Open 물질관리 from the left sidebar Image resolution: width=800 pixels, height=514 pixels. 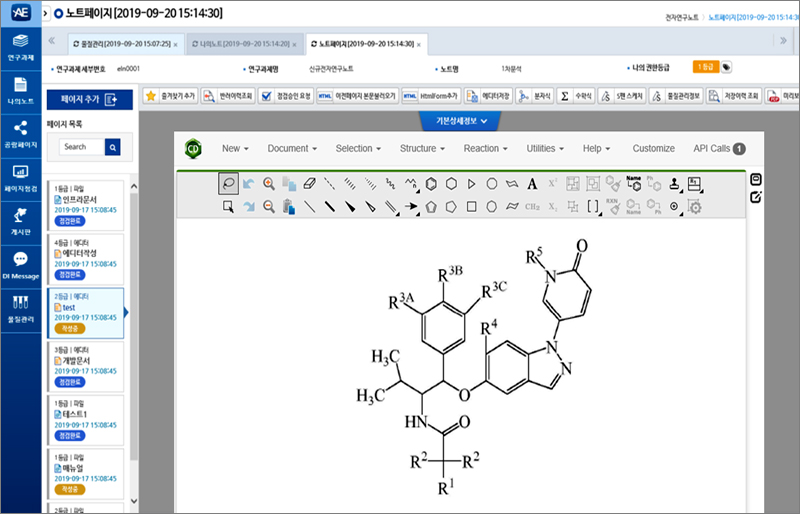[x=20, y=308]
